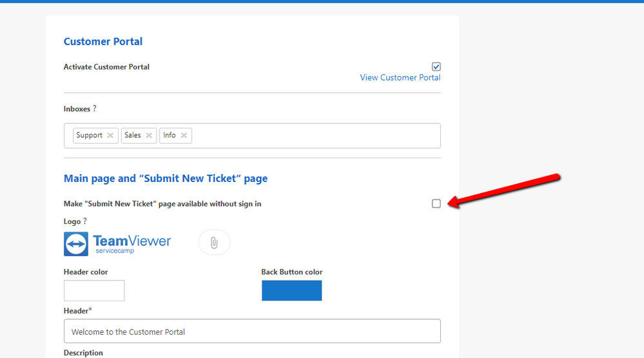Select the Support inbox tag
Image resolution: width=644 pixels, height=358 pixels.
[x=89, y=135]
